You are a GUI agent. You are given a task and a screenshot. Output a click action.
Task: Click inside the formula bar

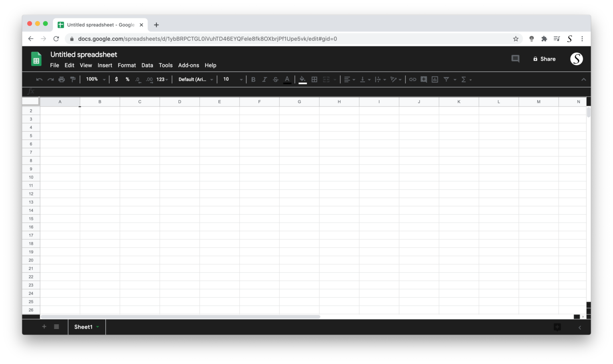coord(160,91)
